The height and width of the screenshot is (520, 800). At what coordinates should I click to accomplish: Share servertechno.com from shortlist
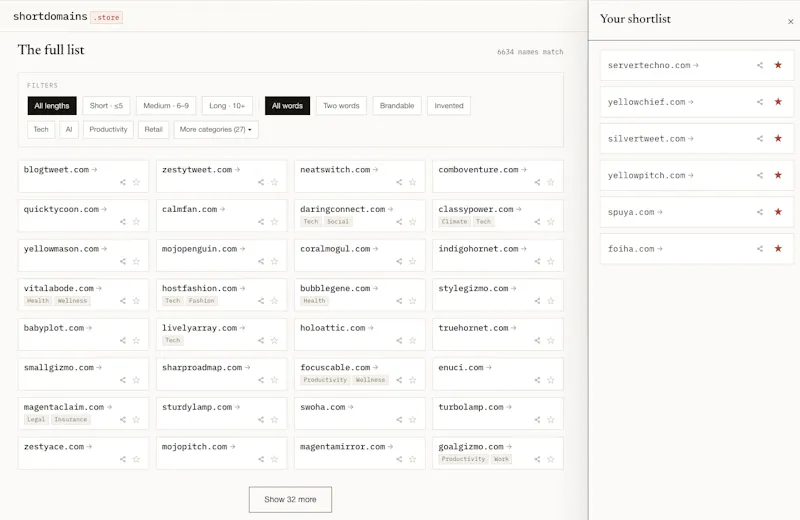click(760, 65)
